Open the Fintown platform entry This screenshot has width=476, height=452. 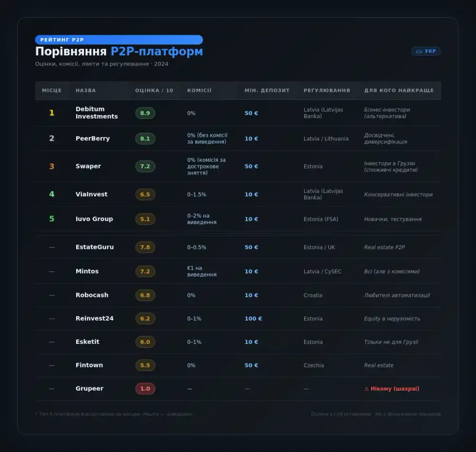pyautogui.click(x=89, y=365)
